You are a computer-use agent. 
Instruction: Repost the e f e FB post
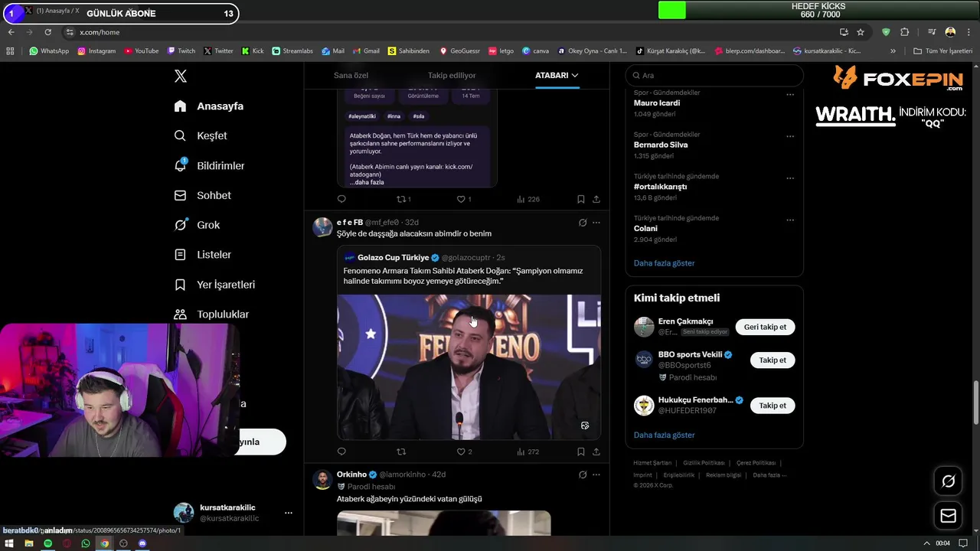click(400, 452)
